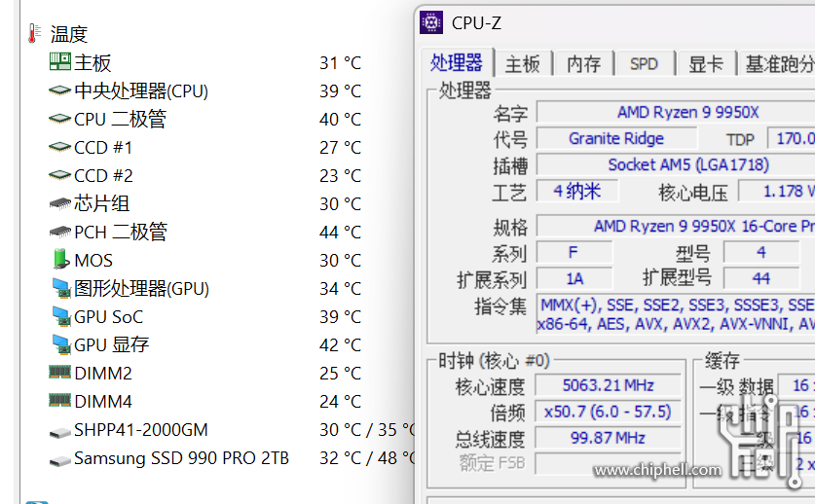Select the CCD #1 row label
Viewport: 815px width, 504px height.
[103, 148]
